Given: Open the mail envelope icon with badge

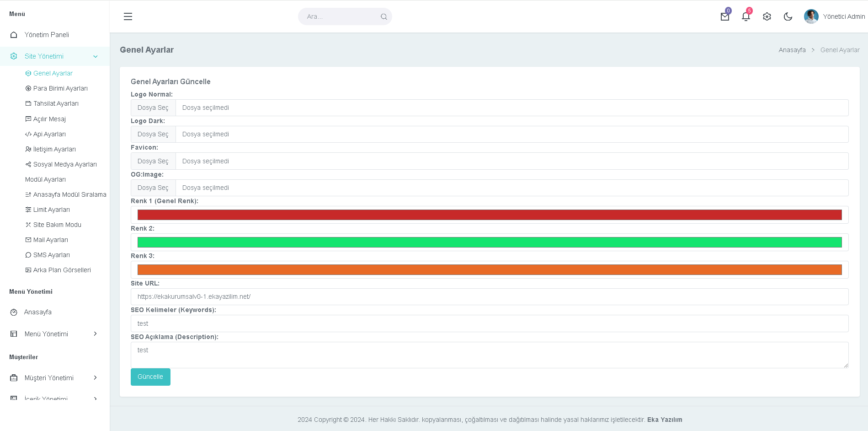Looking at the screenshot, I should point(725,16).
